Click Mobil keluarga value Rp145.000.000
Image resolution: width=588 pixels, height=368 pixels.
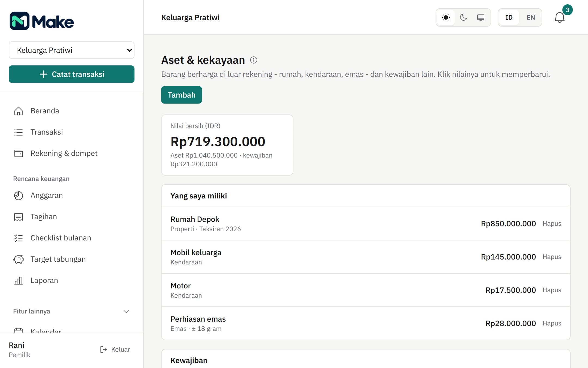[508, 257]
